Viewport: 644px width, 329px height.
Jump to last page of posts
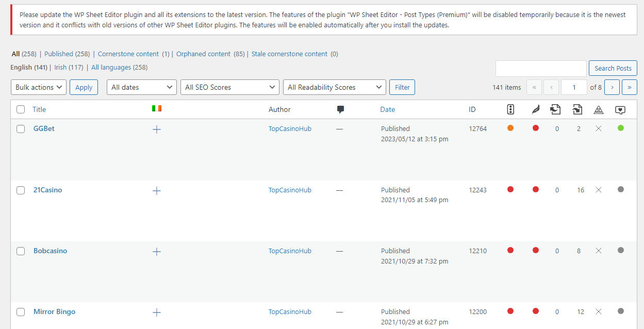[x=630, y=87]
